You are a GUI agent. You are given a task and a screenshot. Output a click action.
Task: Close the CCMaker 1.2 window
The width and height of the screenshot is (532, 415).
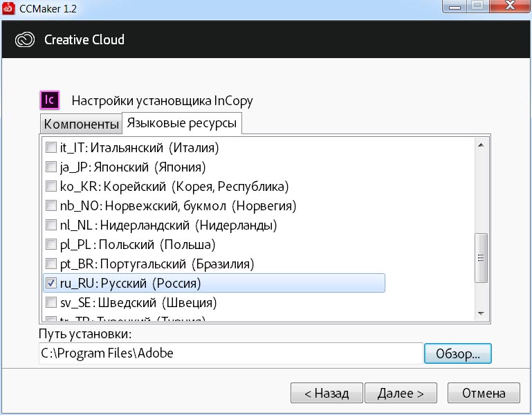[x=510, y=6]
